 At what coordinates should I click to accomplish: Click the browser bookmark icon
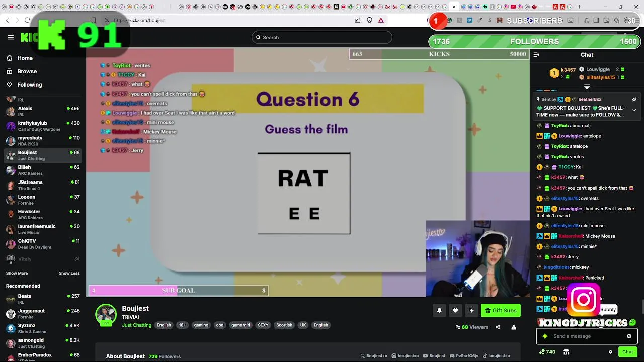click(93, 20)
